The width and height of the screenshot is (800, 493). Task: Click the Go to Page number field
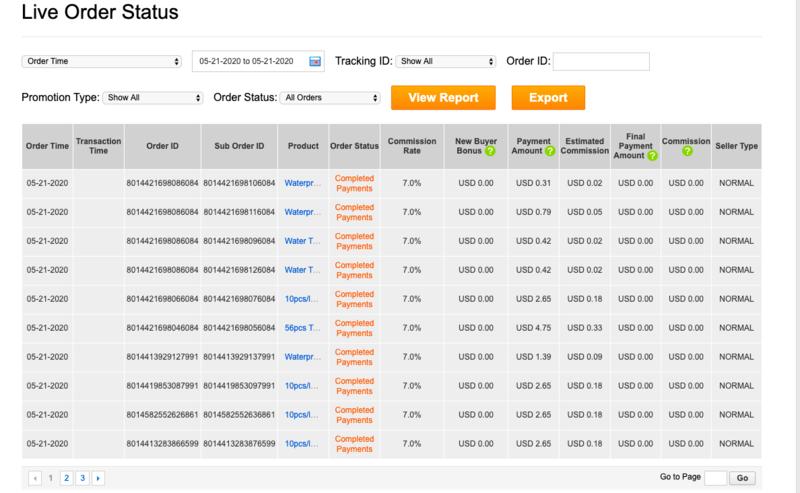point(715,479)
